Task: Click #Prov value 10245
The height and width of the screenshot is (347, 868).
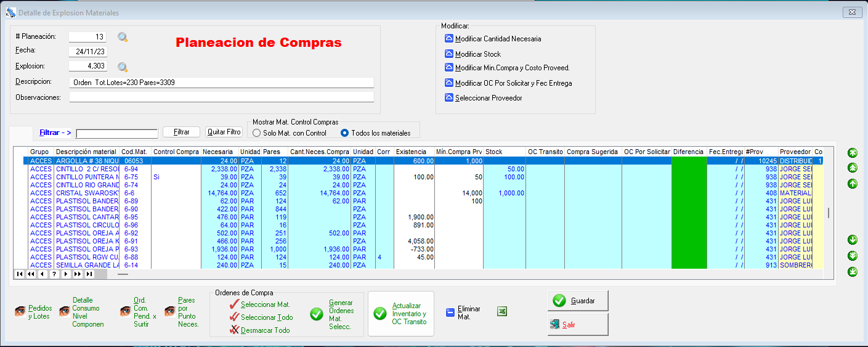Action: point(767,161)
